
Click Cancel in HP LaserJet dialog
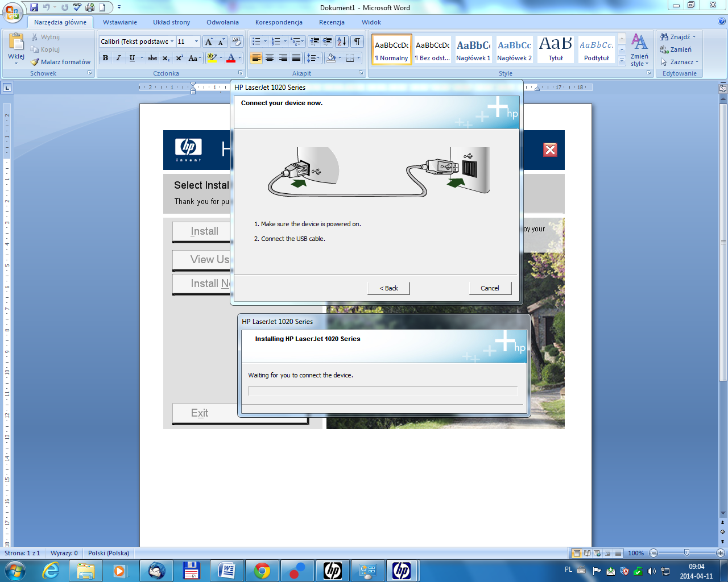point(490,288)
